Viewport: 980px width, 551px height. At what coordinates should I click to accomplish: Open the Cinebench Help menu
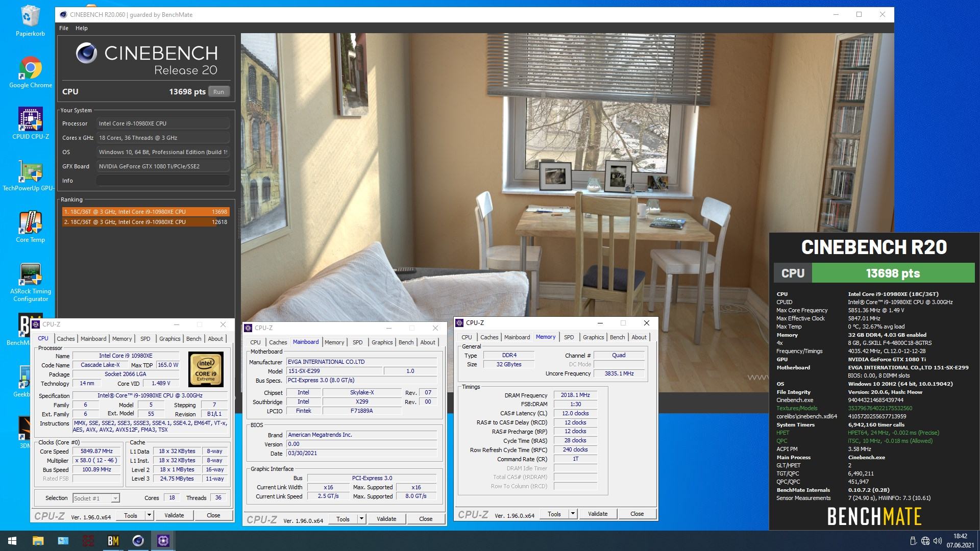[82, 28]
